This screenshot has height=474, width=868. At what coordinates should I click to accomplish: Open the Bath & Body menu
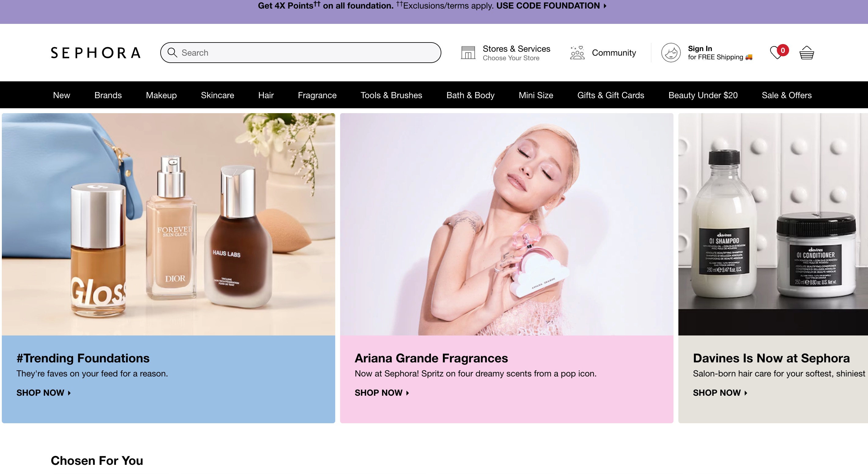(470, 95)
